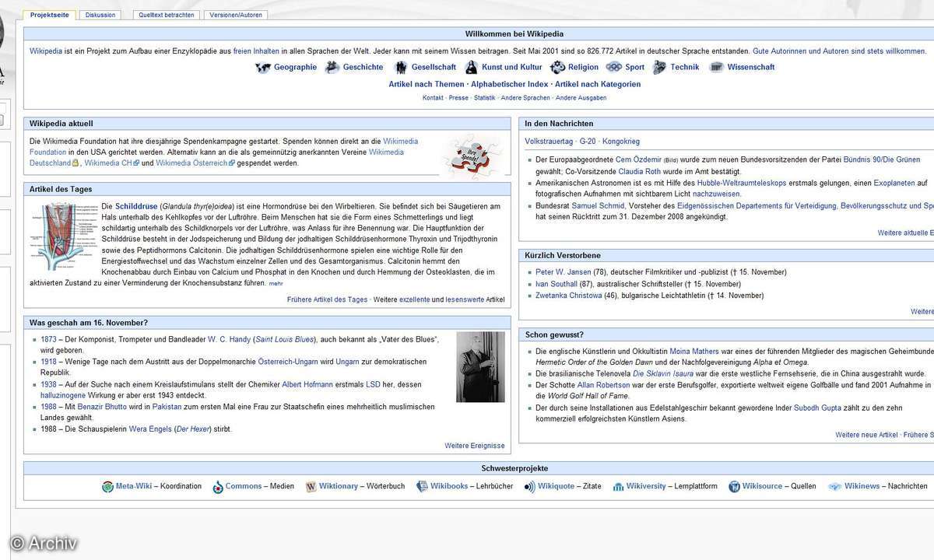Open the Moina Mathers link

(696, 352)
